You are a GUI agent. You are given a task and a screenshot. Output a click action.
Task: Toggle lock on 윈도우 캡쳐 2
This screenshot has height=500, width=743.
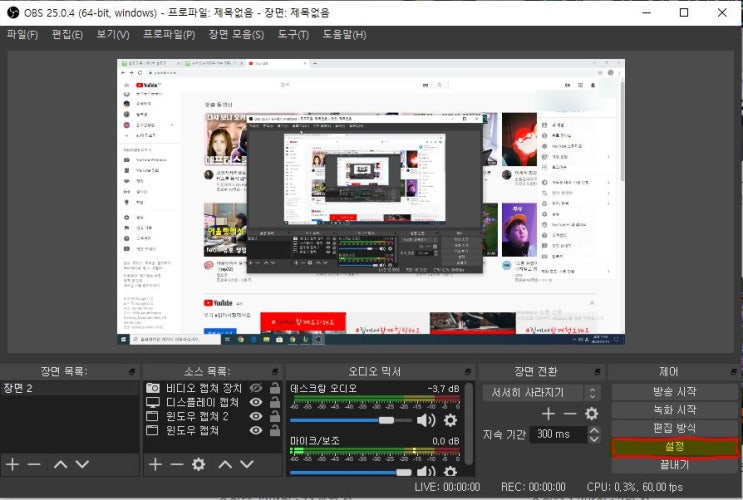[x=275, y=416]
